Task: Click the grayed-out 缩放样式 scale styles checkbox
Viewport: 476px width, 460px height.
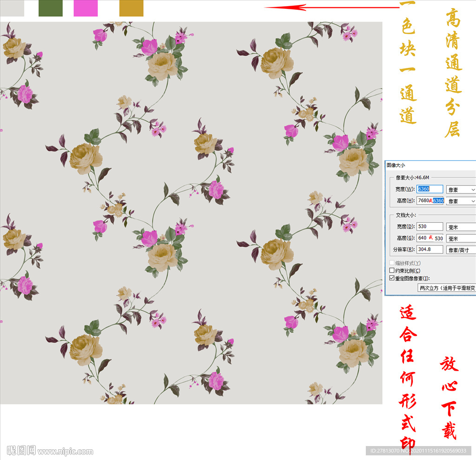Action: point(392,263)
